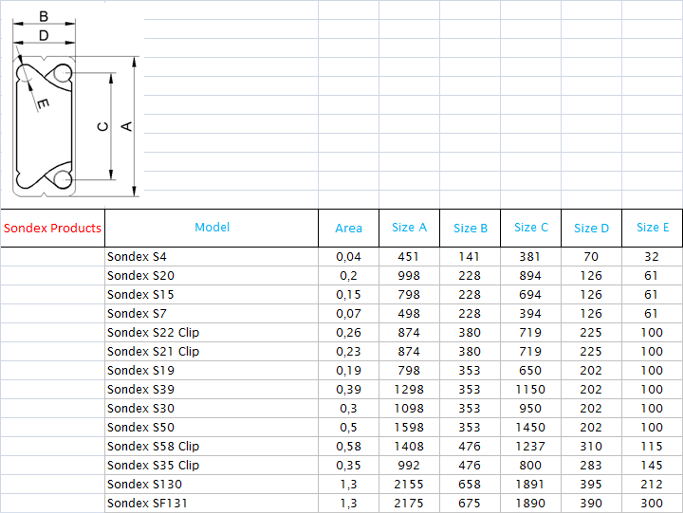Image resolution: width=683 pixels, height=513 pixels.
Task: Select the 'Size B' column header
Action: click(470, 228)
